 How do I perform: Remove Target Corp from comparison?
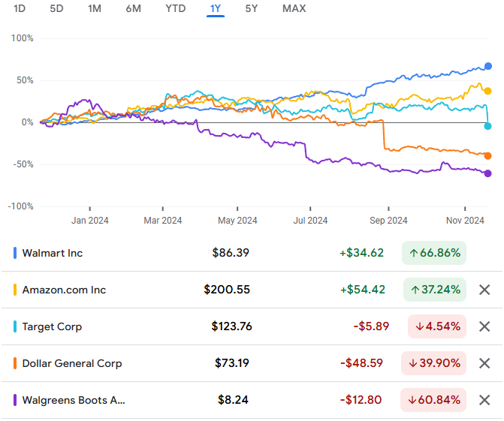[484, 326]
